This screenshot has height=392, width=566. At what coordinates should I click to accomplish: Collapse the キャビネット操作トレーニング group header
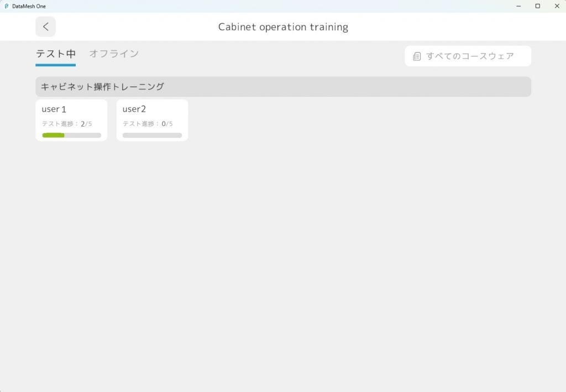pyautogui.click(x=283, y=87)
